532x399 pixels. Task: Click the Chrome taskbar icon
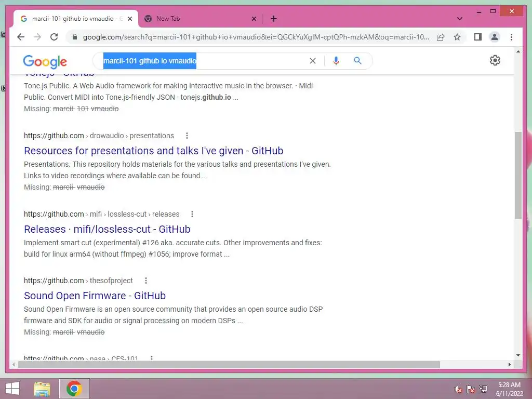click(x=74, y=389)
